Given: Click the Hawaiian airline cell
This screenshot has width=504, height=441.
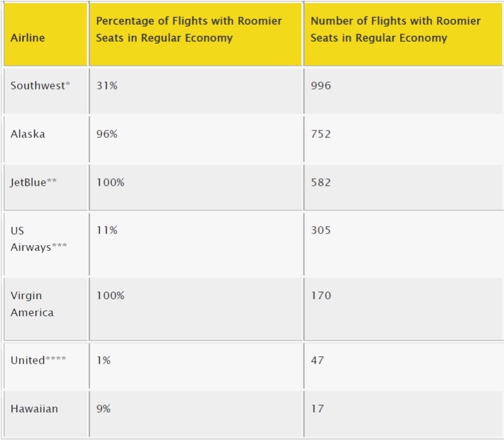Looking at the screenshot, I should [x=45, y=414].
